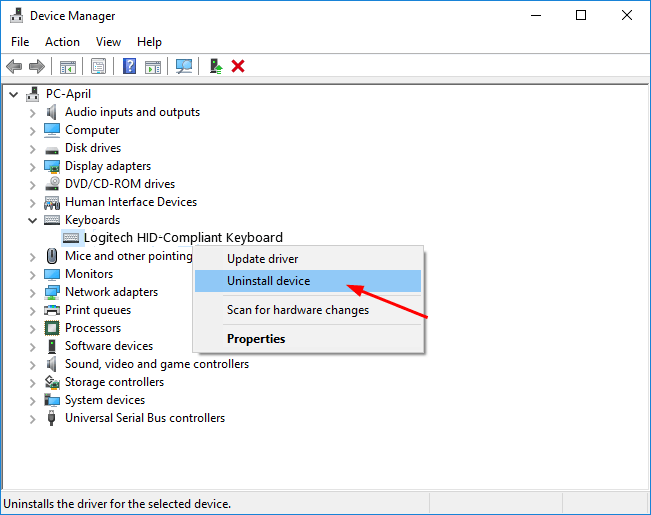
Task: Choose Uninstall device from context menu
Action: coord(268,281)
